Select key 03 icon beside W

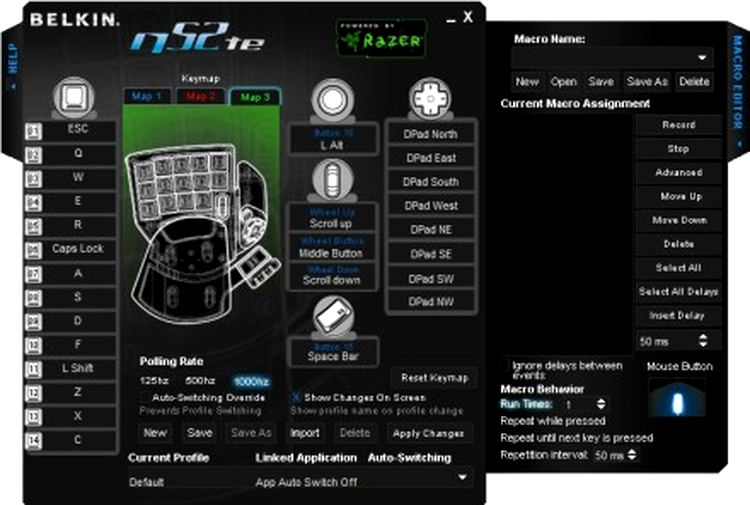[x=33, y=179]
